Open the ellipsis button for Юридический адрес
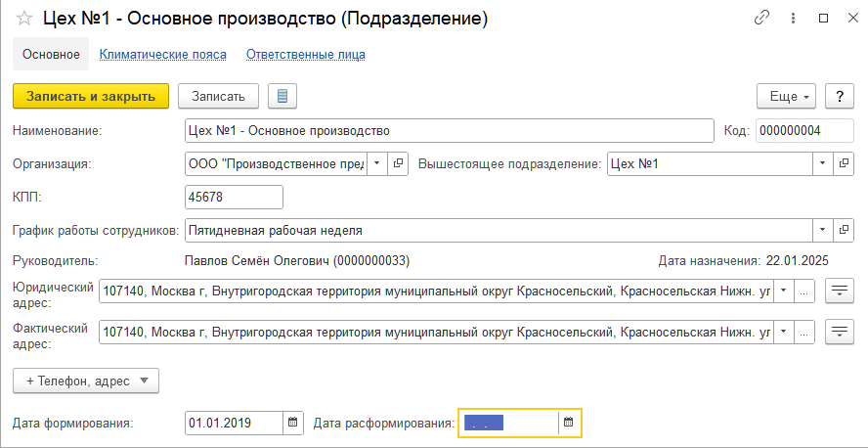Screen dimensions: 868x448 click(x=804, y=291)
